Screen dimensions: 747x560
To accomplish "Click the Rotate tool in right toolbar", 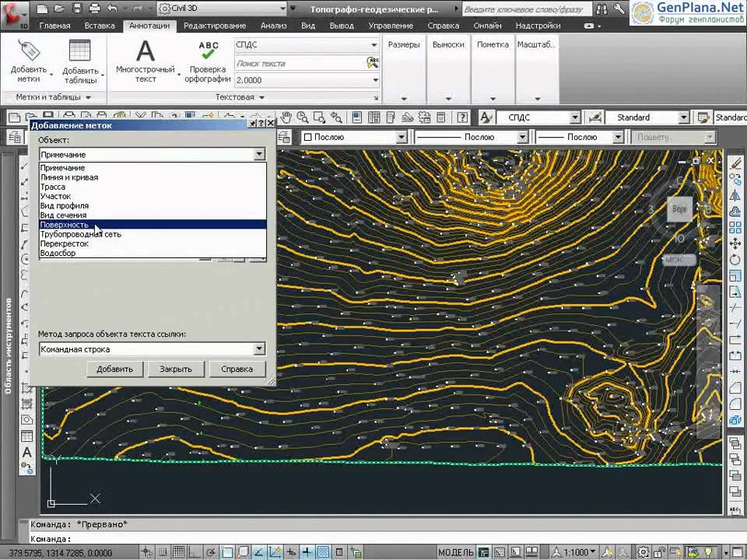I will 735,259.
